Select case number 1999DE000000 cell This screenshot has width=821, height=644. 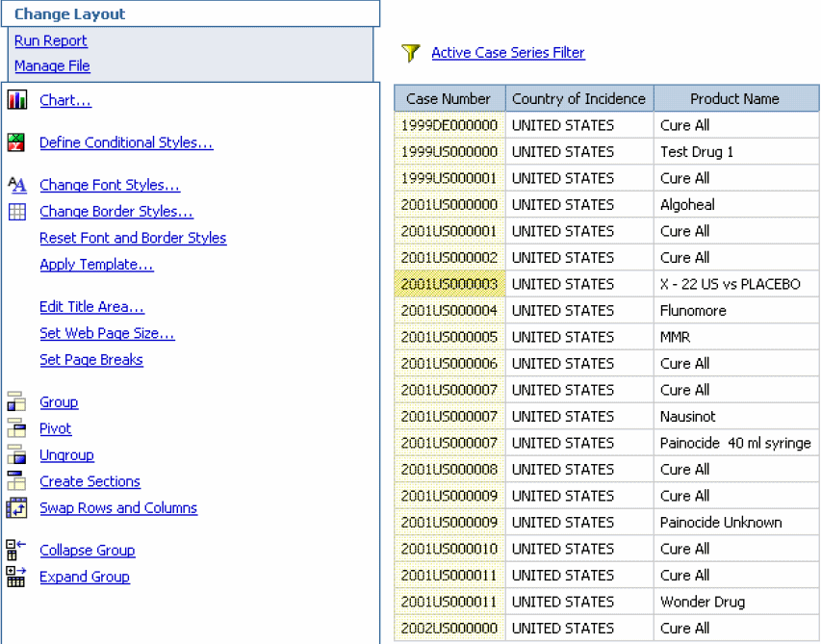click(x=449, y=125)
